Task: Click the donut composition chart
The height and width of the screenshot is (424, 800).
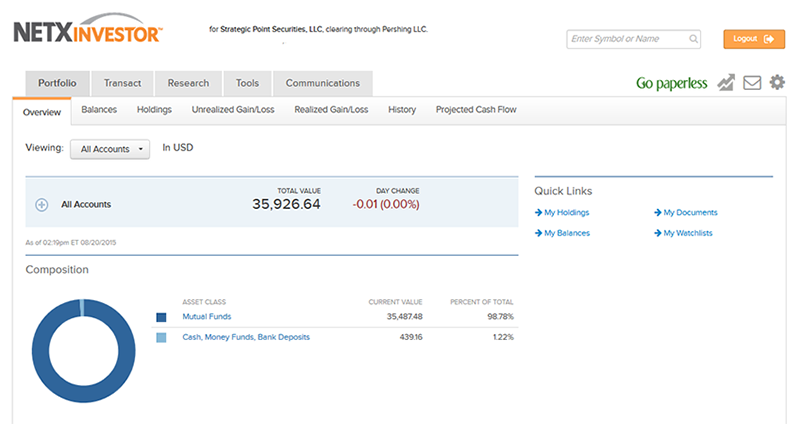Action: pyautogui.click(x=84, y=351)
